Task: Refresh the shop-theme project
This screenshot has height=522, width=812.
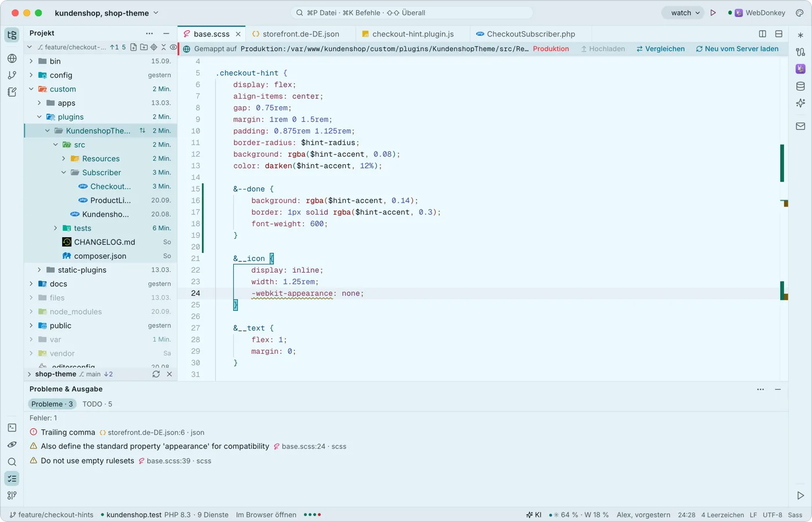Action: click(156, 374)
